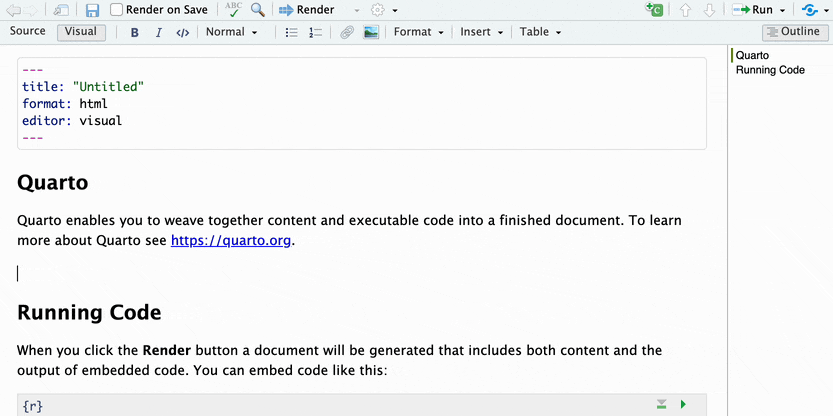Open the Normal paragraph style dropdown
Viewport: 833px width, 416px height.
pos(231,32)
